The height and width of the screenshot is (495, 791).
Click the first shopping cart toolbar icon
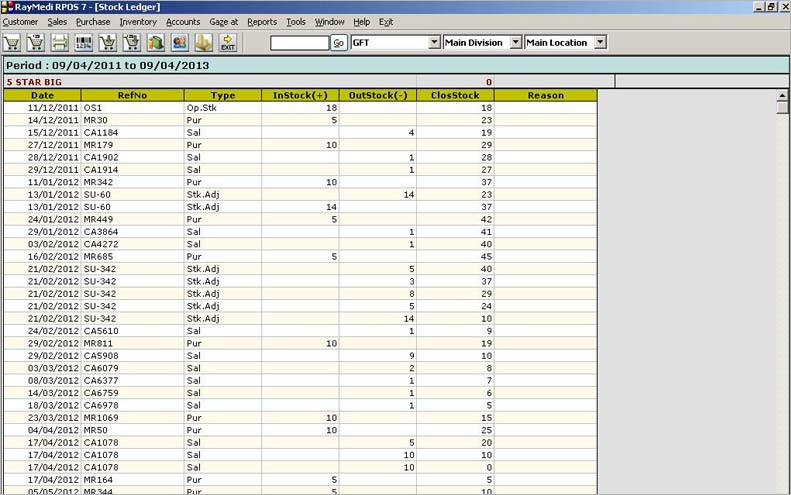[x=12, y=43]
